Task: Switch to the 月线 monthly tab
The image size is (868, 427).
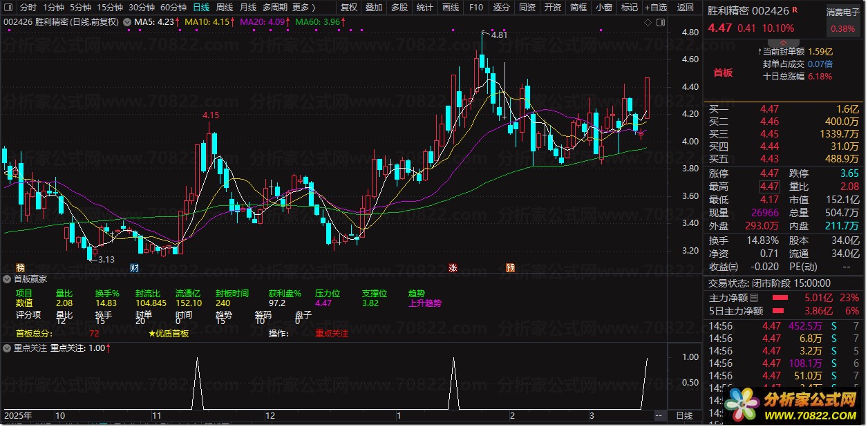Action: 248,8
